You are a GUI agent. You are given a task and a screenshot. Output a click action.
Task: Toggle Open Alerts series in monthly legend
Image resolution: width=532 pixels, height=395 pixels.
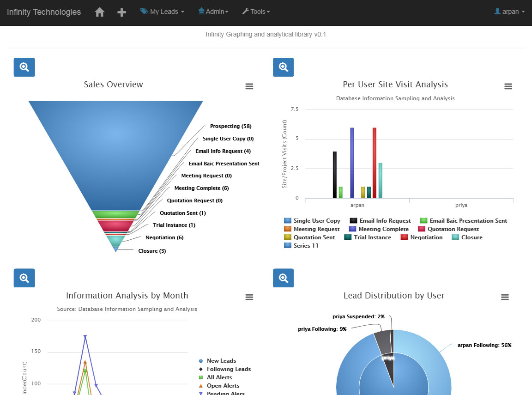pyautogui.click(x=219, y=385)
